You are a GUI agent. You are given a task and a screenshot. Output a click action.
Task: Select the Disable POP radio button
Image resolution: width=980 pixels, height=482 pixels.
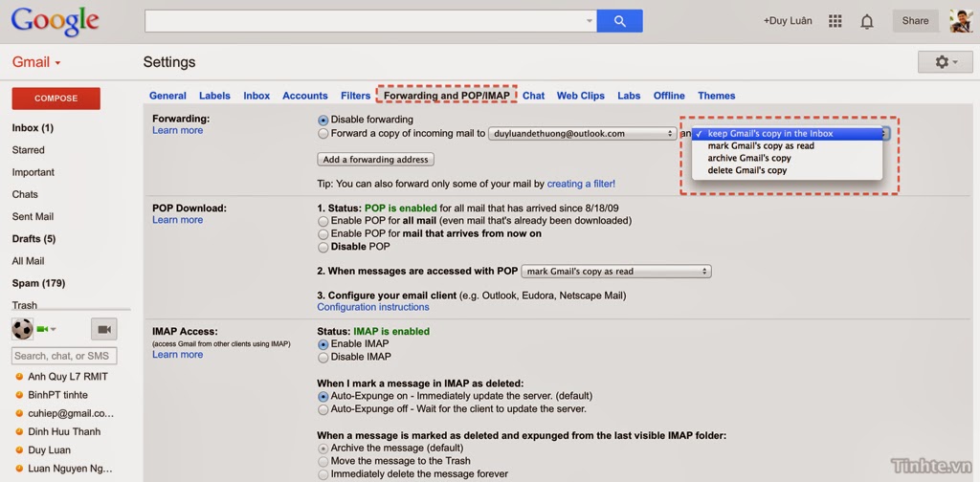pyautogui.click(x=323, y=248)
